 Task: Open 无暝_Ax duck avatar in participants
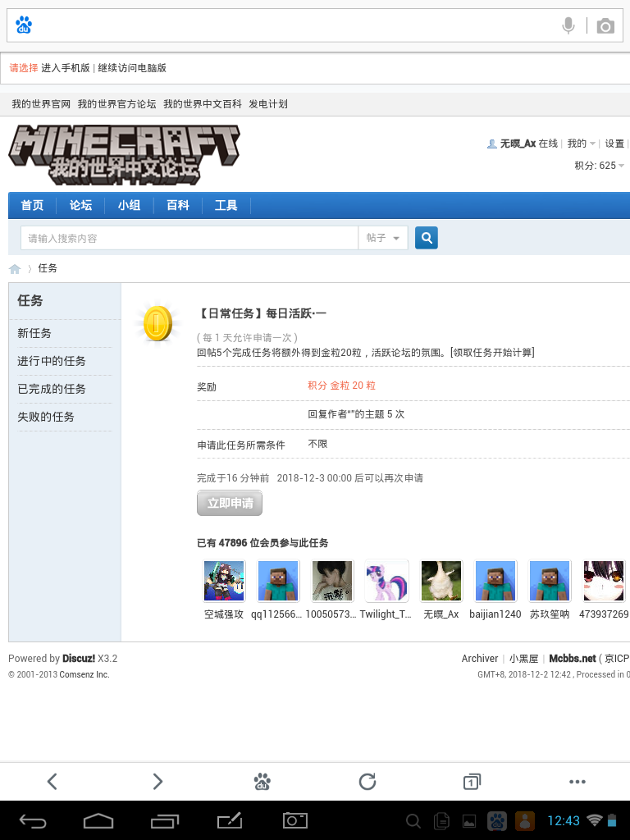(x=441, y=581)
